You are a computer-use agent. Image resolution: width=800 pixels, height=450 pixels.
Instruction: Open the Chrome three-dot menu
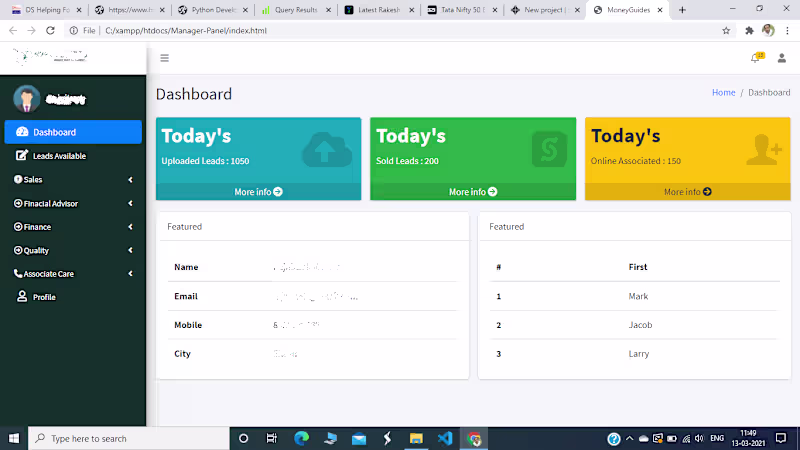pyautogui.click(x=787, y=31)
